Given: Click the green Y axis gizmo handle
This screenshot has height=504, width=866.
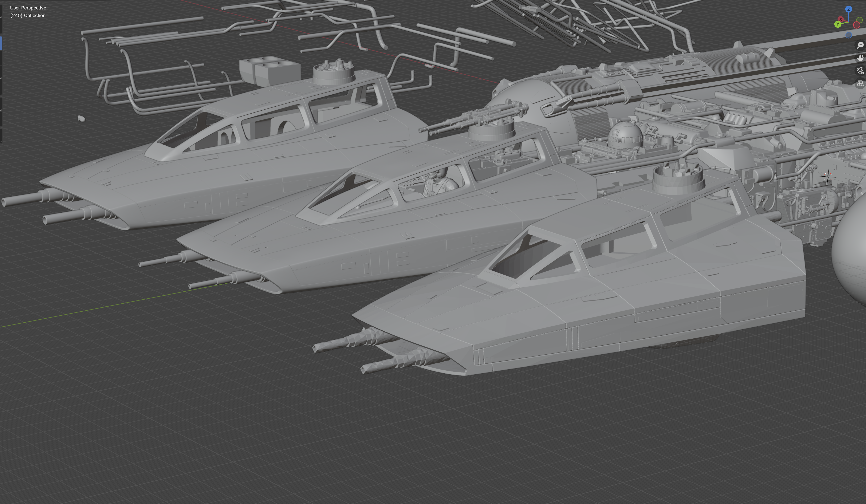Looking at the screenshot, I should click(838, 24).
